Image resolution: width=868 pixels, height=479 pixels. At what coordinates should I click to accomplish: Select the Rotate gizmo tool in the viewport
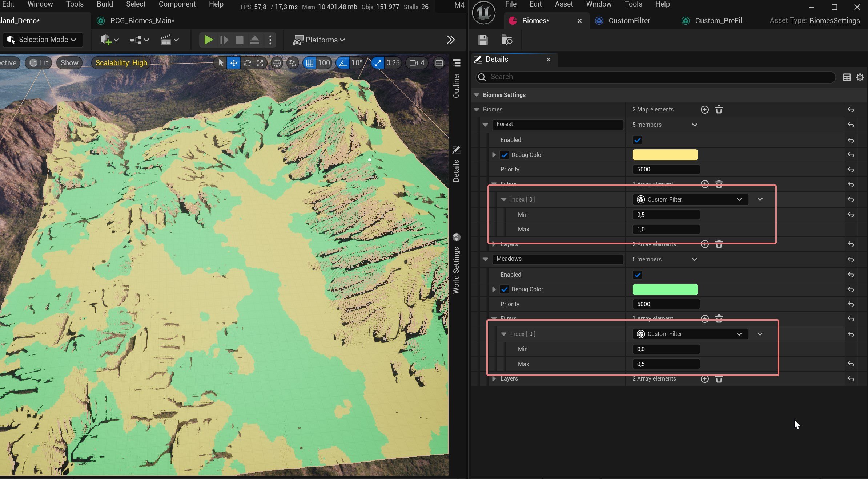(x=247, y=63)
